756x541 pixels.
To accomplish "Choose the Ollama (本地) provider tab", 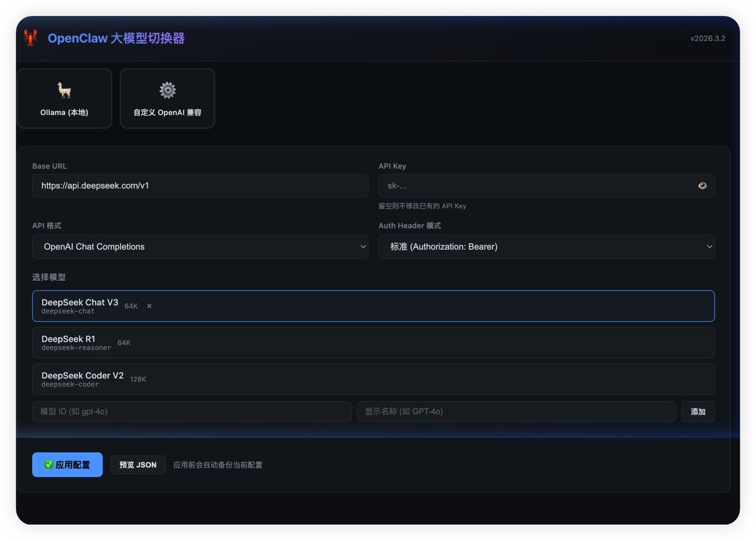I will [x=64, y=98].
